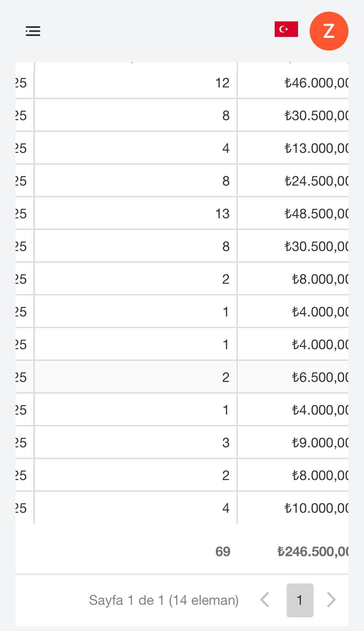Click the date cell in the first row

(24, 83)
